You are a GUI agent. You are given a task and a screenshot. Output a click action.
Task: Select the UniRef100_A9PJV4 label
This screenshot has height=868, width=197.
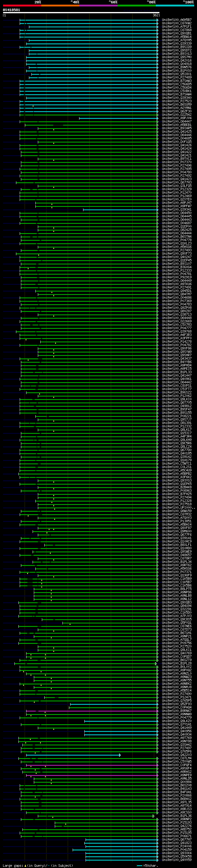[176, 118]
